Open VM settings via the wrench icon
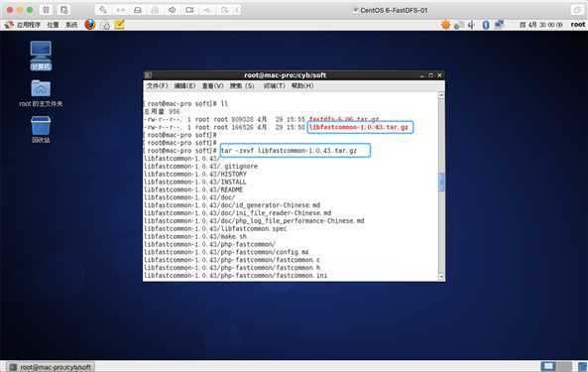 (x=102, y=10)
